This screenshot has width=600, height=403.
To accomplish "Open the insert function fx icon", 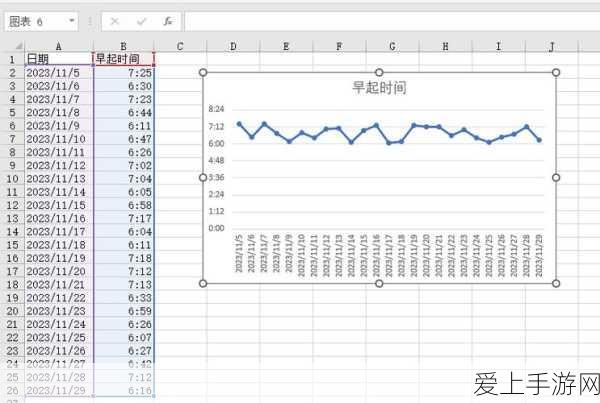I will (168, 21).
